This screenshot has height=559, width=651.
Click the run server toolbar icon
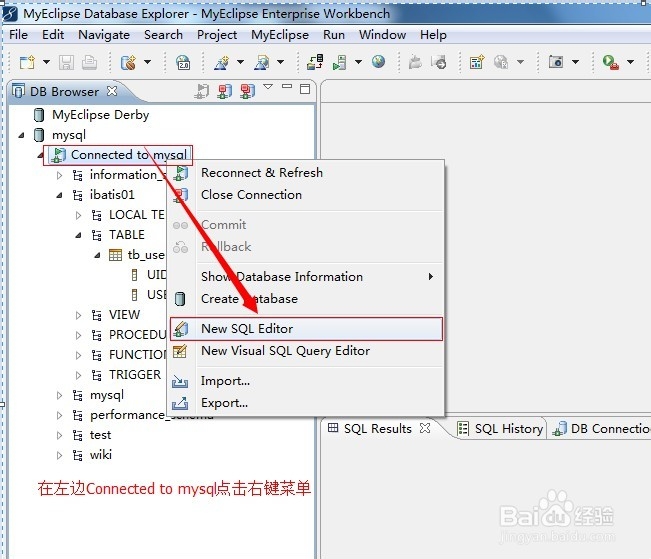[340, 62]
